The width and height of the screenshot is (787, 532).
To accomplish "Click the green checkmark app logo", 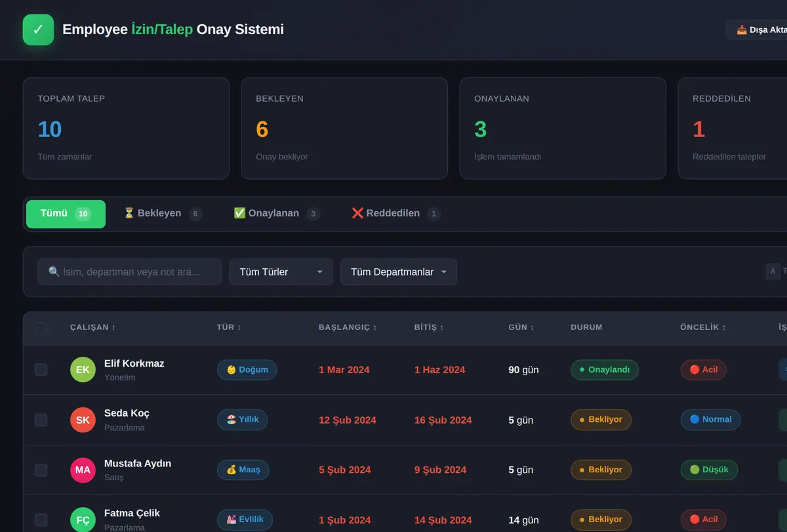I will pyautogui.click(x=38, y=30).
